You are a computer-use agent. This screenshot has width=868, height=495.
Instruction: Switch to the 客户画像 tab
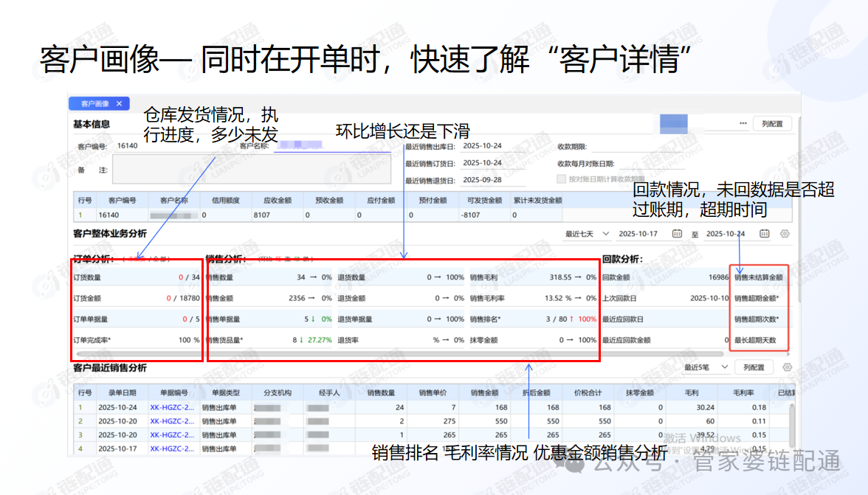coord(94,104)
